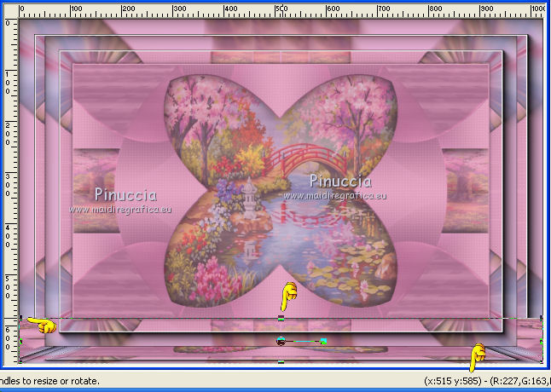Click the status hint "ndles to resize or rotate."
Screen dimensions: 551x392
pyautogui.click(x=49, y=381)
